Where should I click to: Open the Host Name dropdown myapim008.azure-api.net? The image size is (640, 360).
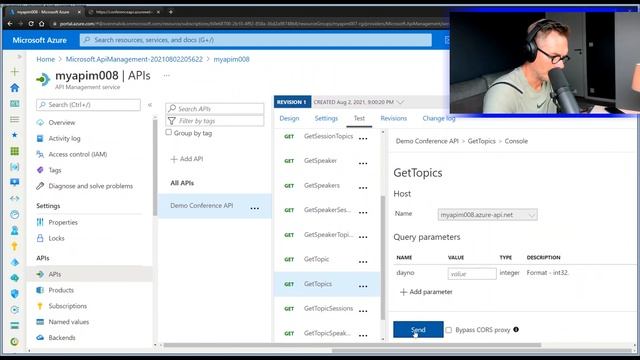coord(487,215)
